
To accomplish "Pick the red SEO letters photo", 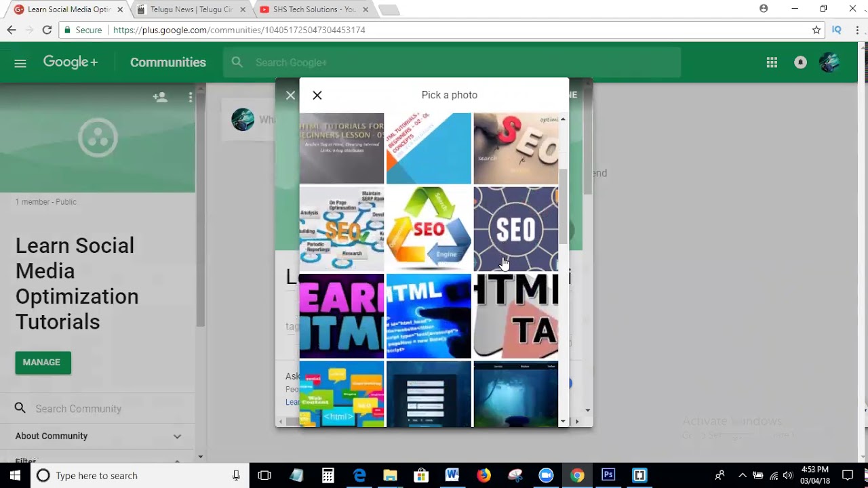I will pyautogui.click(x=515, y=148).
